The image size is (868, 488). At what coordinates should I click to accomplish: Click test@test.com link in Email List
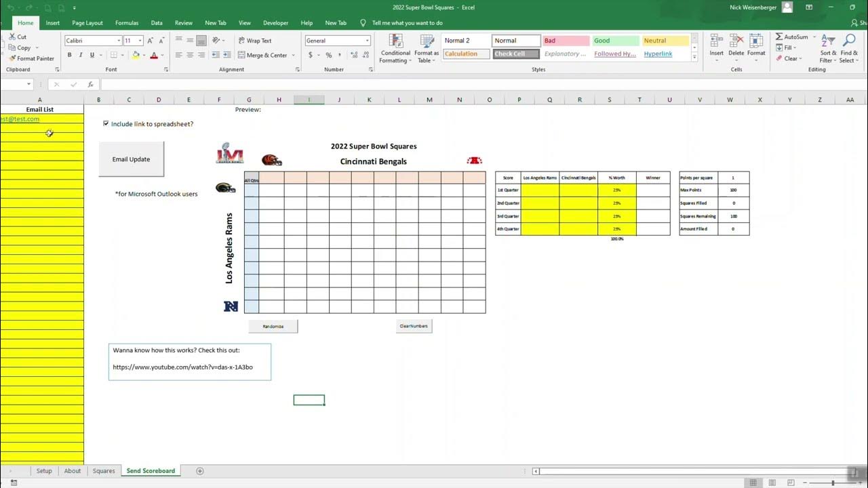[x=20, y=119]
